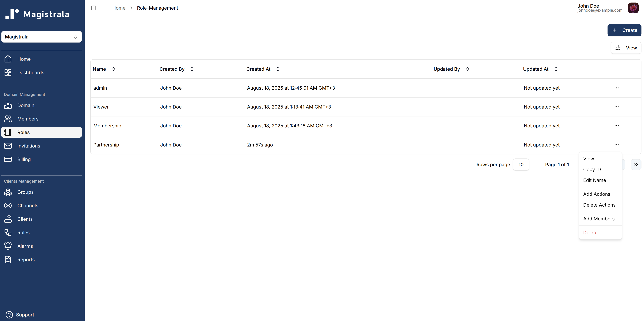Open actions menu for admin row
This screenshot has height=321, width=644.
[x=616, y=88]
